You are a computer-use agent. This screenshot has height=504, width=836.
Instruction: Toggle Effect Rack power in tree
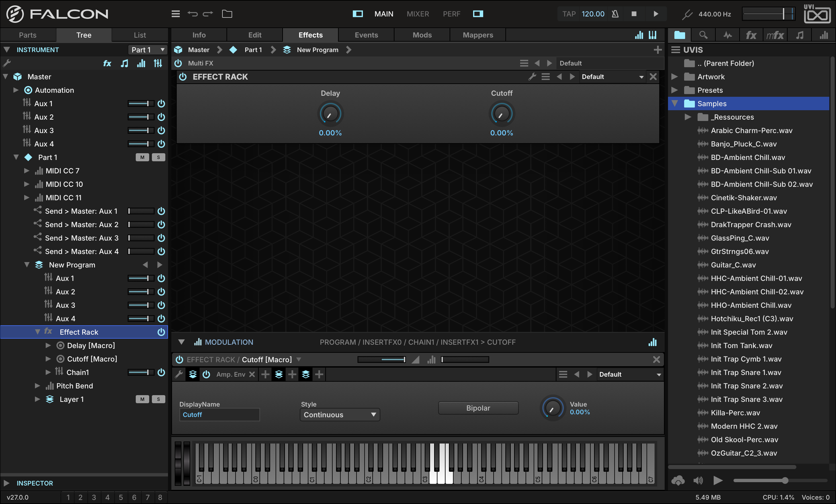point(161,332)
